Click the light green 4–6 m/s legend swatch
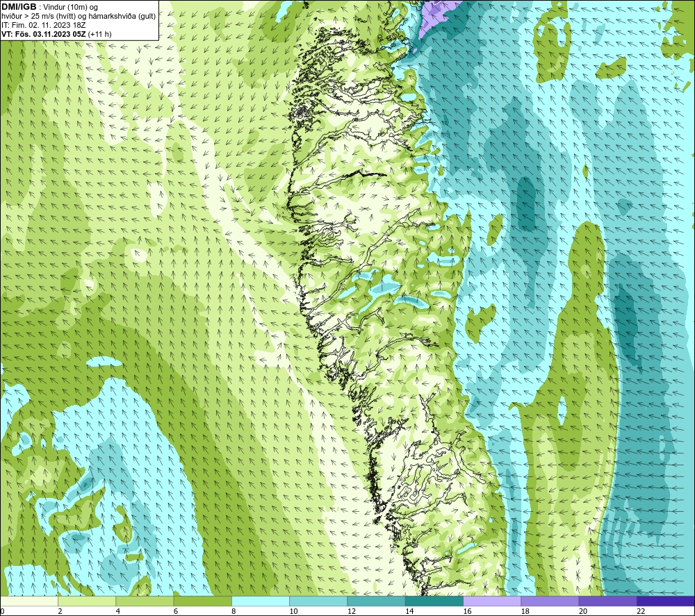This screenshot has width=695, height=616. (145, 601)
